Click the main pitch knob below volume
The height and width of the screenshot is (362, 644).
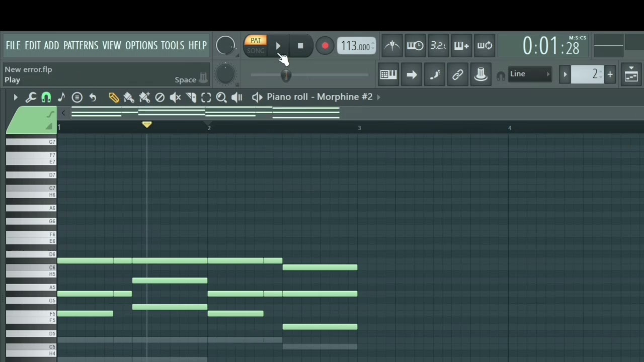pyautogui.click(x=225, y=74)
